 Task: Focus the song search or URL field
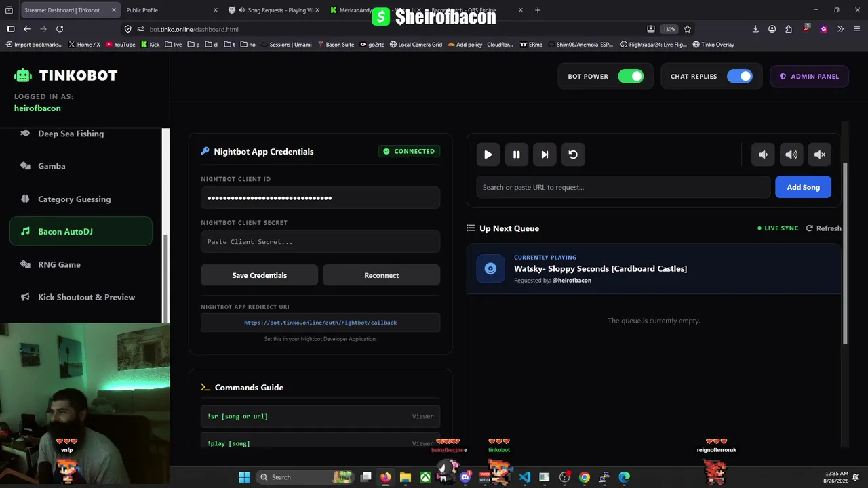[623, 187]
